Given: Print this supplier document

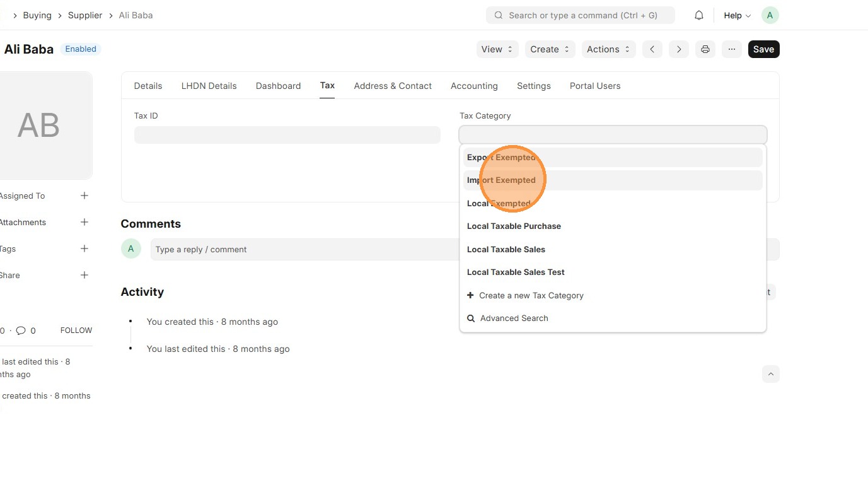Looking at the screenshot, I should click(705, 49).
